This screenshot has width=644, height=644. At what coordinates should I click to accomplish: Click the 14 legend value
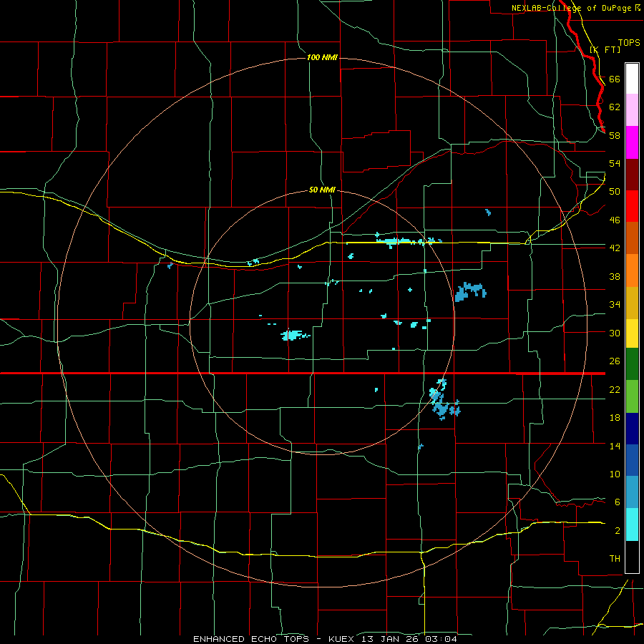click(615, 446)
